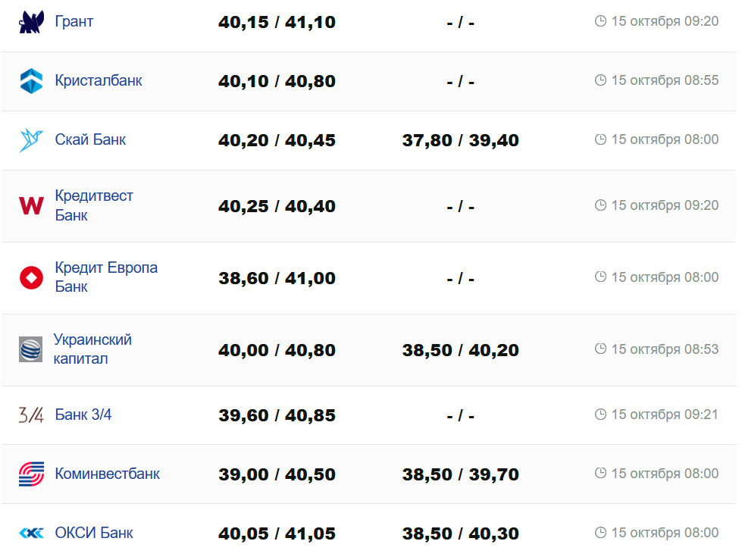This screenshot has width=745, height=560.
Task: Click the Банк 3/4 logo icon
Action: point(31,415)
